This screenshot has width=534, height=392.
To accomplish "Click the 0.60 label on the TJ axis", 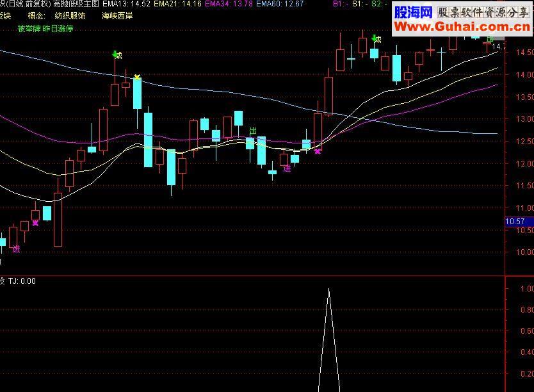I will pos(527,331).
